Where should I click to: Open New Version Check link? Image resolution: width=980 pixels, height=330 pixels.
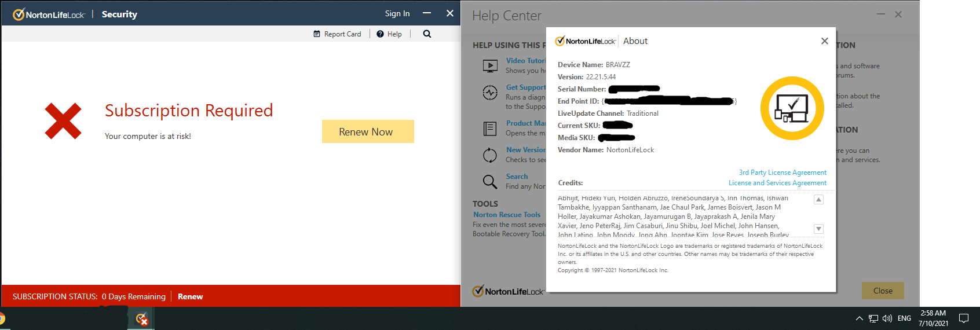coord(526,150)
